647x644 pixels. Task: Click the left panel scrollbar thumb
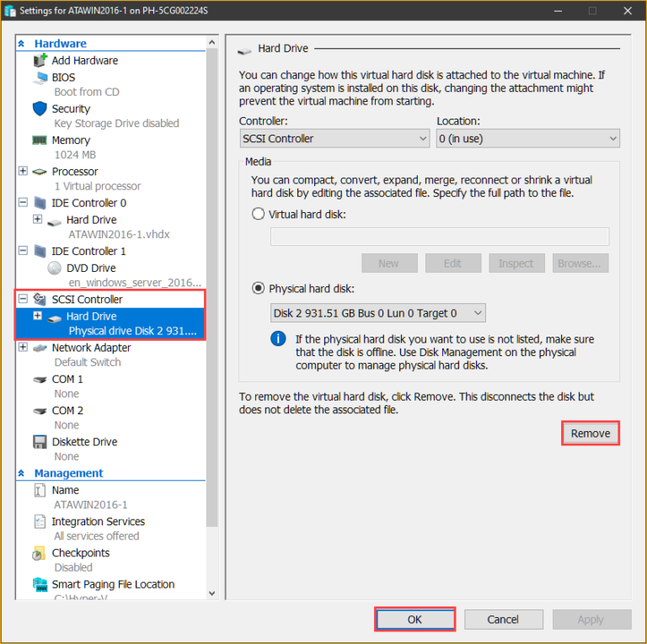[211, 287]
